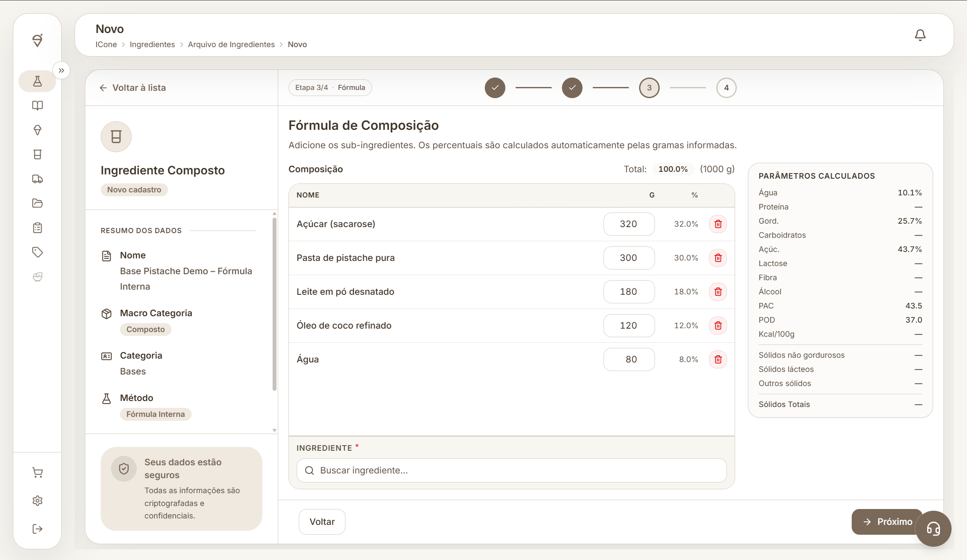Click the NOME column header
The image size is (967, 560).
(308, 195)
